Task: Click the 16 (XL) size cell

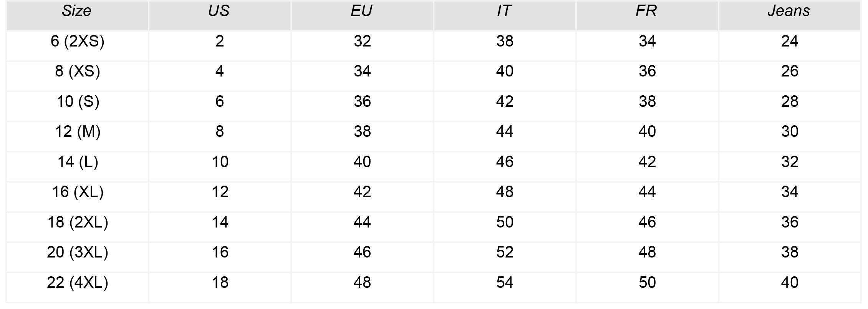Action: [x=77, y=197]
